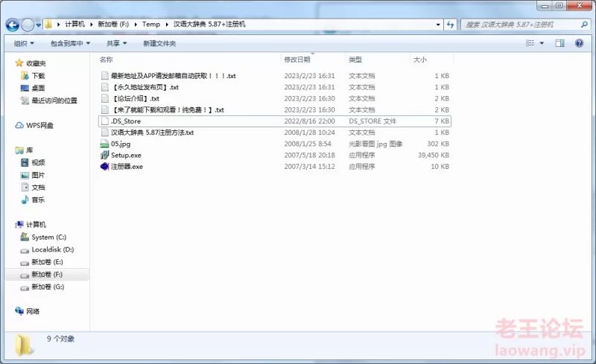Click the folder icon in address bar

pos(48,25)
